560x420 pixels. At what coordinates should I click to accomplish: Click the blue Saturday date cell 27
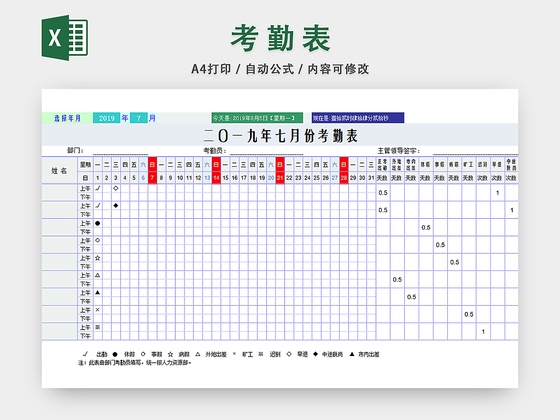(335, 178)
